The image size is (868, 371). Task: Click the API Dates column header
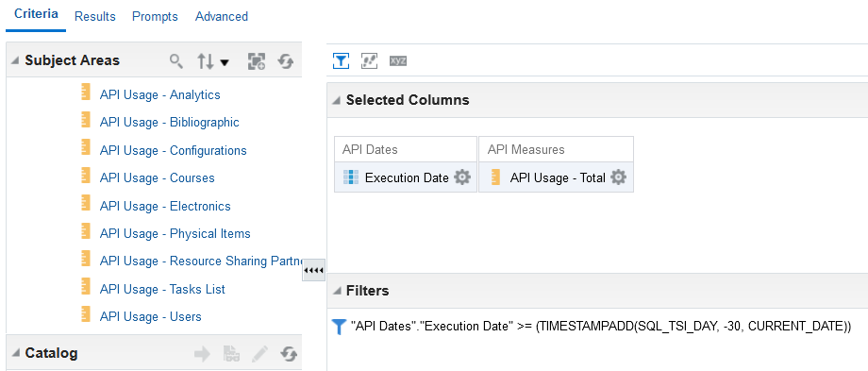(x=370, y=149)
